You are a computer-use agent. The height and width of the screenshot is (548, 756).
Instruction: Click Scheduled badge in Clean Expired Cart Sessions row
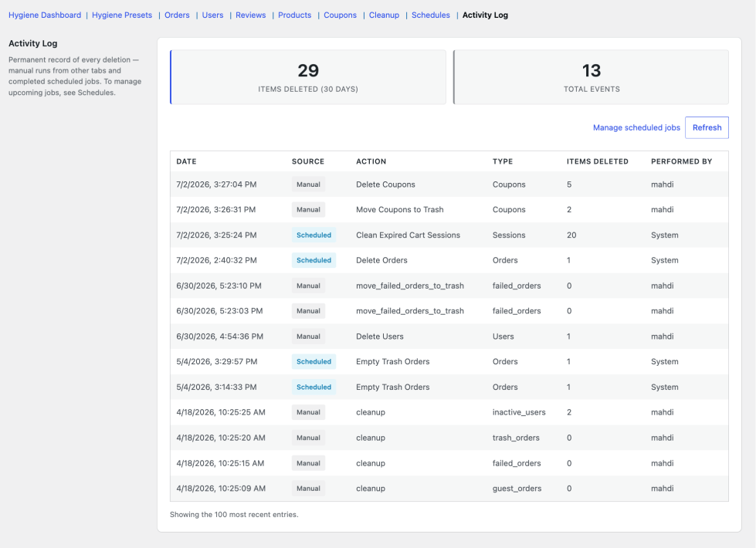pos(314,235)
